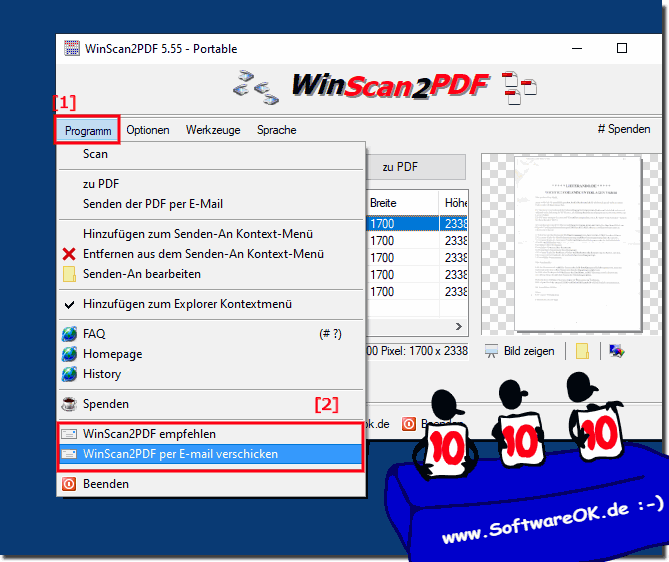Viewport: 669px width, 562px height.
Task: Click the Breite column header
Action: tap(402, 203)
